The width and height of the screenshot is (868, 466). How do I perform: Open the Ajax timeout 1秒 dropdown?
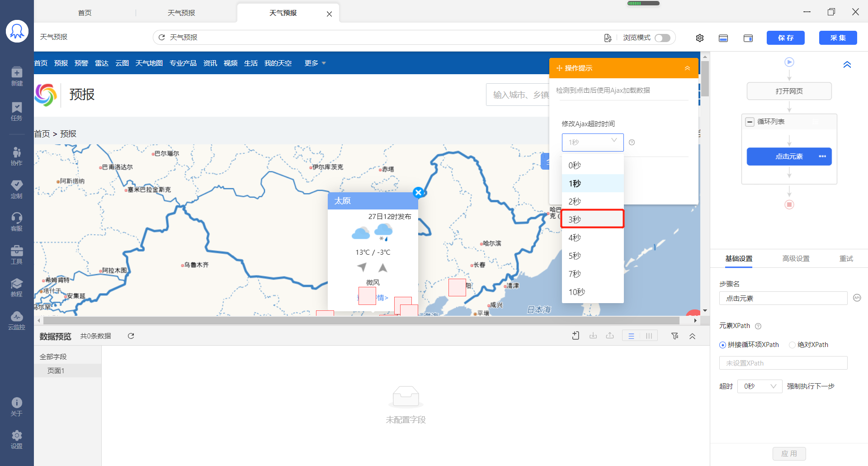[x=593, y=142]
